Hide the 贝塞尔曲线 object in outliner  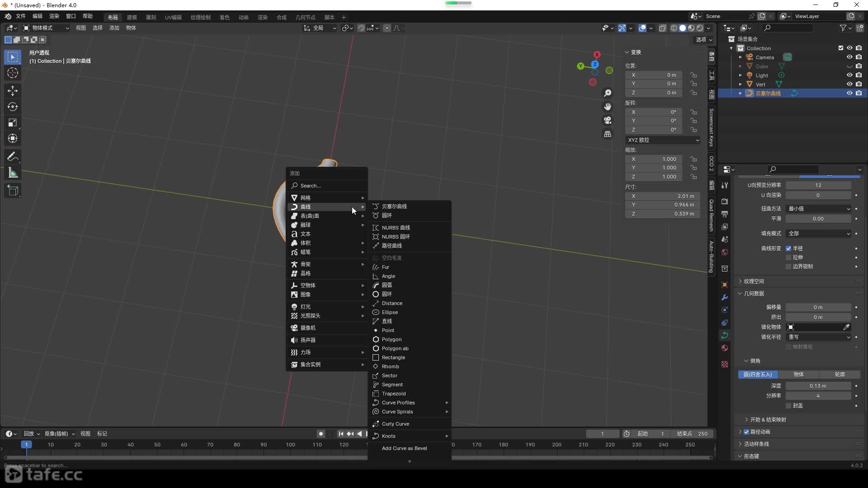coord(849,93)
